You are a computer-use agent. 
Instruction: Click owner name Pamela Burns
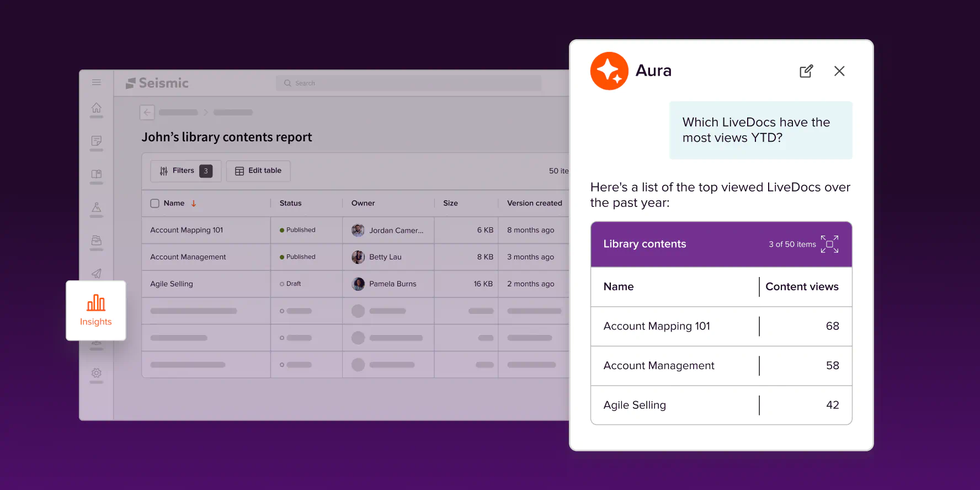[393, 284]
